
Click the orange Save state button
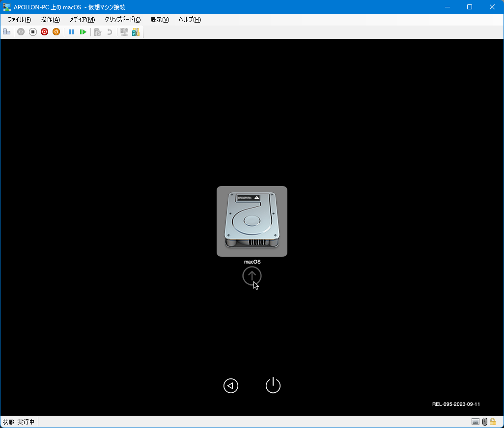[x=56, y=32]
